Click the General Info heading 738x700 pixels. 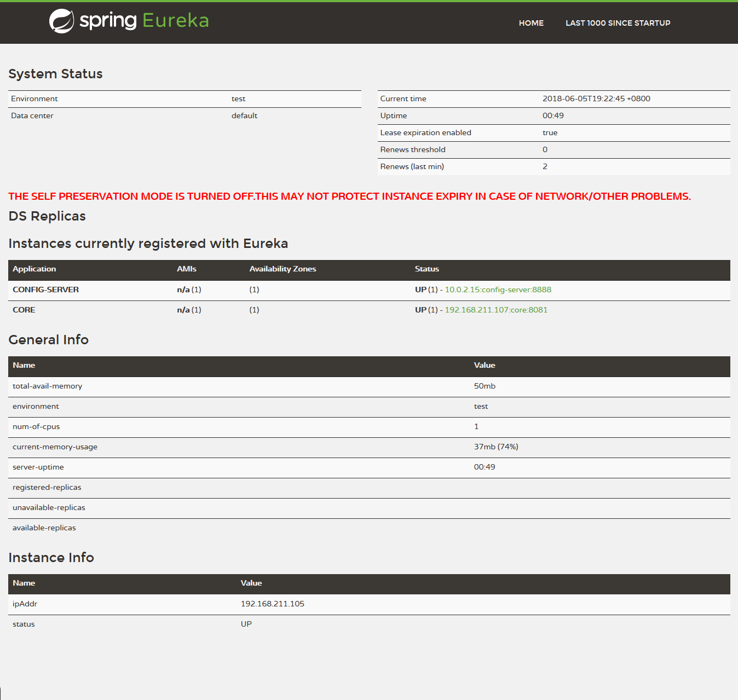tap(48, 340)
